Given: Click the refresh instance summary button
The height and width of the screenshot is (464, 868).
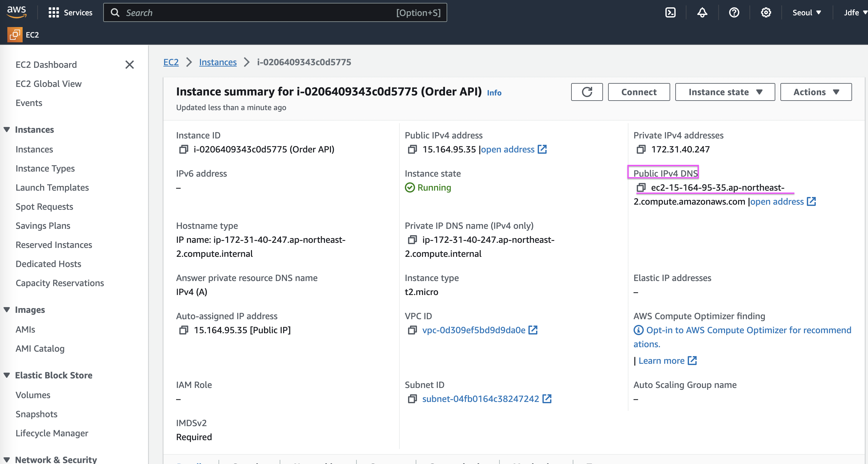Looking at the screenshot, I should [587, 92].
